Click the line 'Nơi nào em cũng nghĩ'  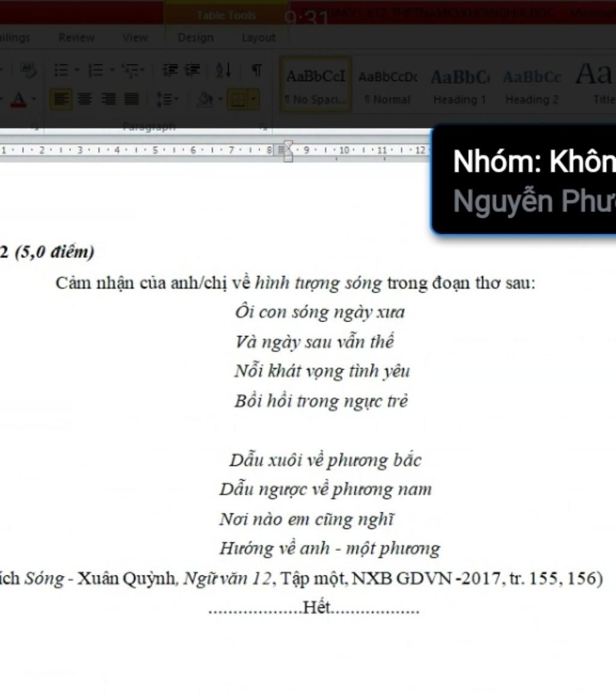(306, 519)
